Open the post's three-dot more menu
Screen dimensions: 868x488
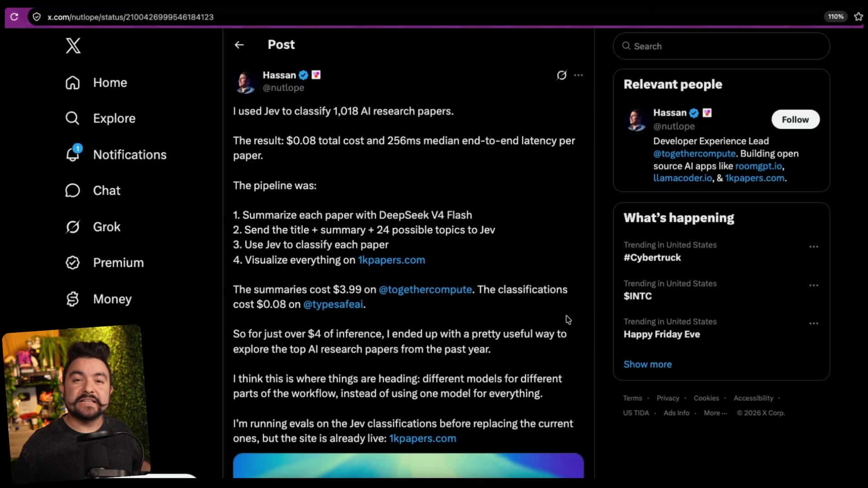pyautogui.click(x=578, y=75)
